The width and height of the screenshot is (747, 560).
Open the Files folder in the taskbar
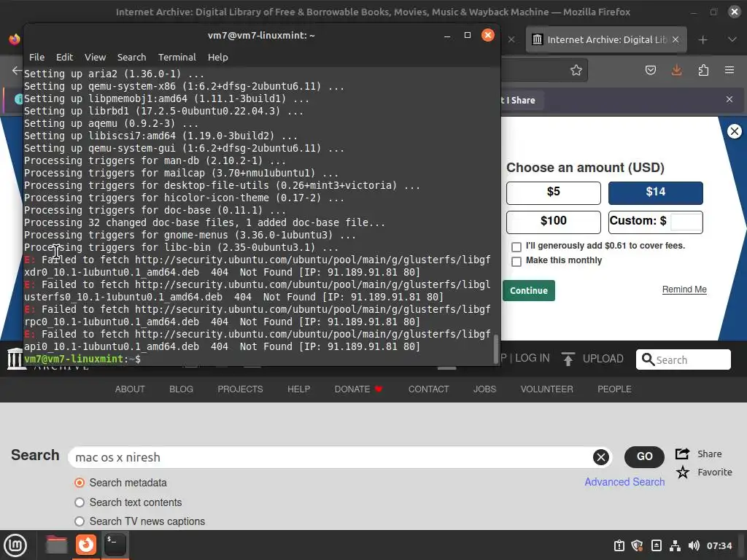56,545
